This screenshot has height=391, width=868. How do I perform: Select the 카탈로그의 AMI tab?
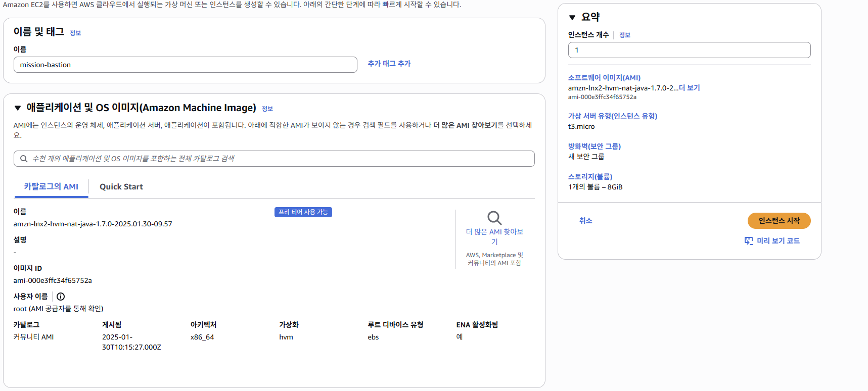[x=51, y=187]
